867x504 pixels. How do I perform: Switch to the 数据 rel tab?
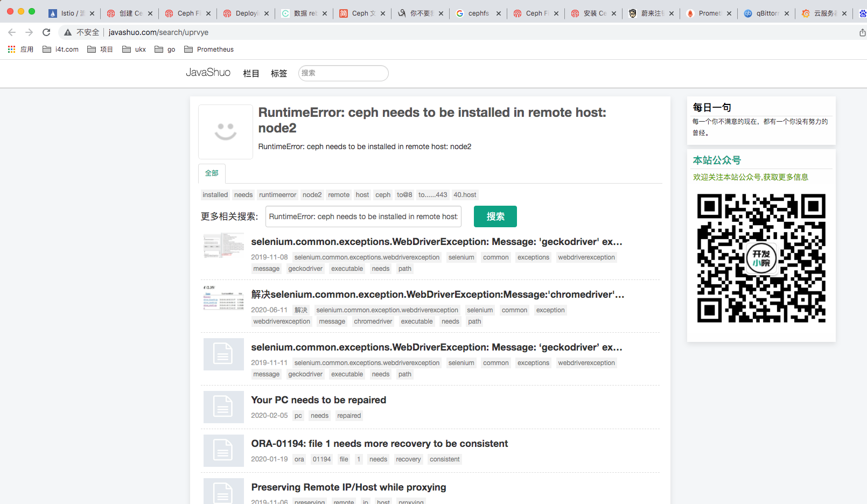click(x=305, y=13)
